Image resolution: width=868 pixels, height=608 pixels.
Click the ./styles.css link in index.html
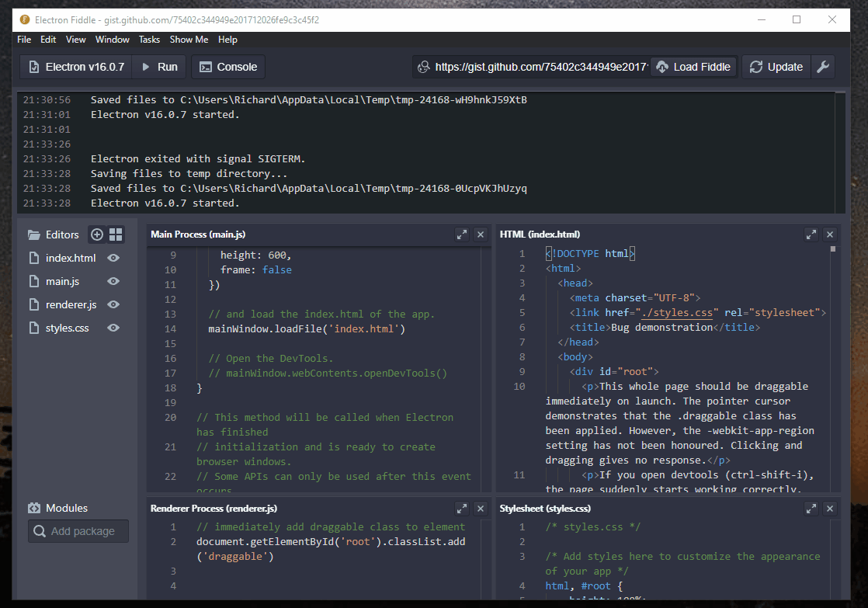676,313
